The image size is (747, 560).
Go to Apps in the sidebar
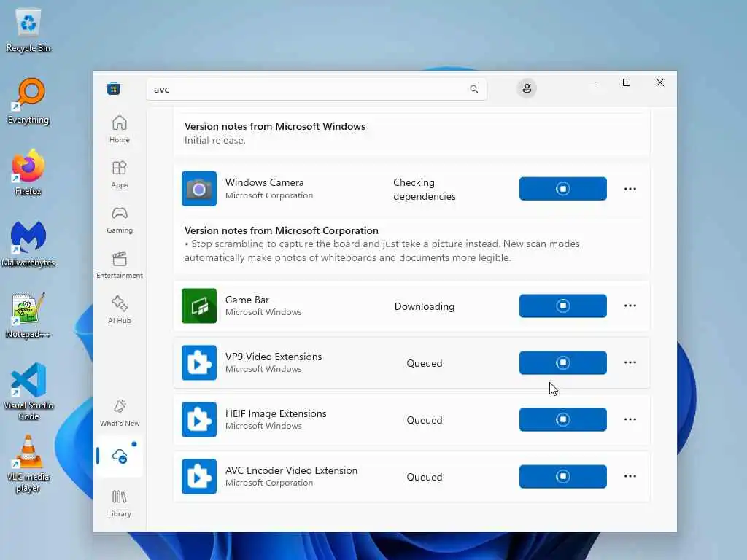pyautogui.click(x=120, y=174)
